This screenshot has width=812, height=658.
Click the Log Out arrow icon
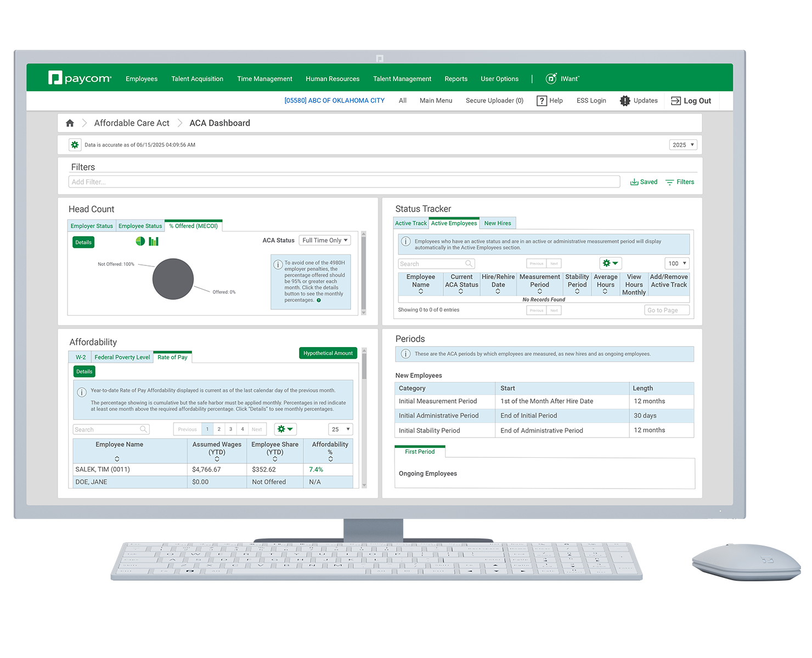tap(676, 101)
